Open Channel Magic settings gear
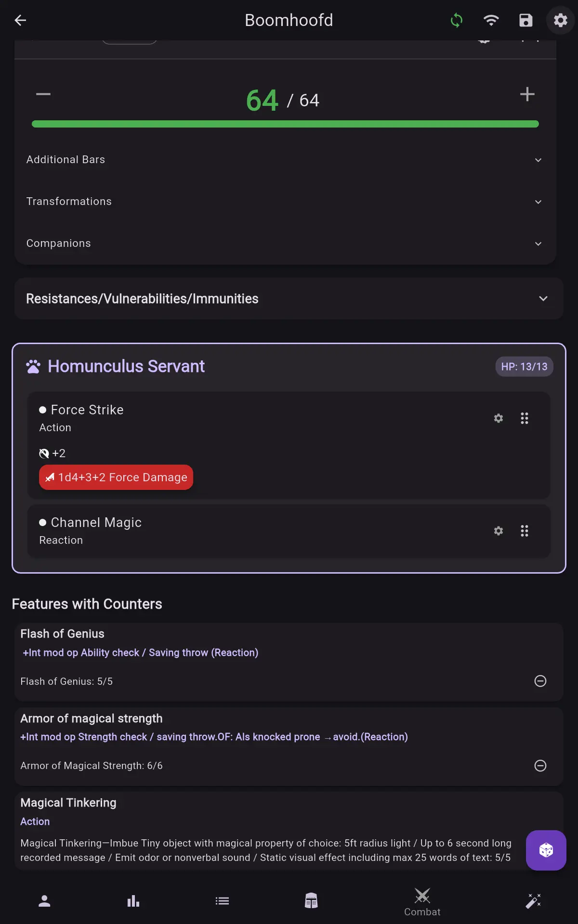 pyautogui.click(x=498, y=531)
